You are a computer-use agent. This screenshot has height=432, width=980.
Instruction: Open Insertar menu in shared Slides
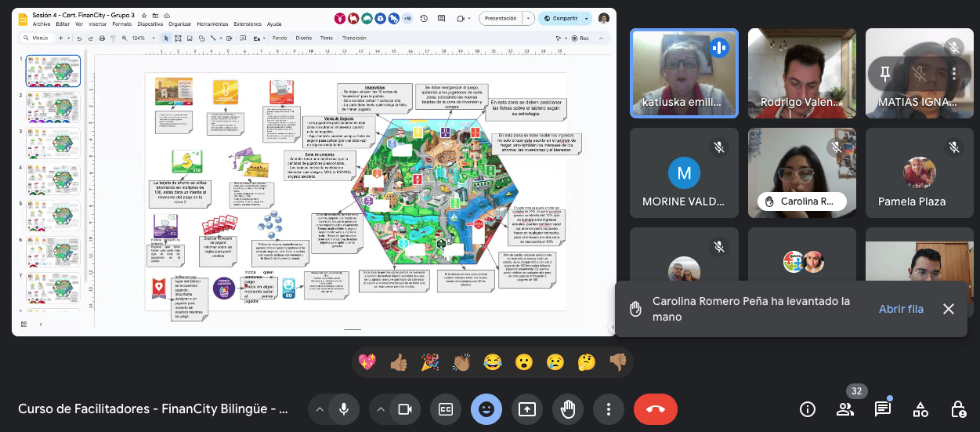click(x=98, y=24)
